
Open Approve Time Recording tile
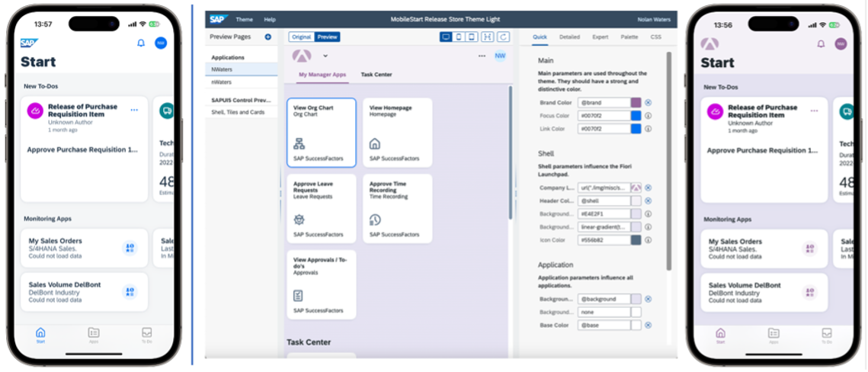click(x=398, y=209)
